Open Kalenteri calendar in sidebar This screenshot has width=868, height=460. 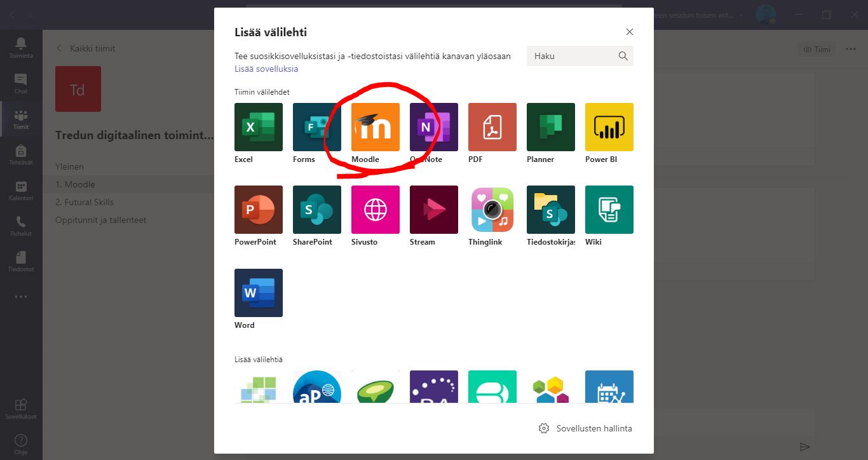pyautogui.click(x=21, y=190)
